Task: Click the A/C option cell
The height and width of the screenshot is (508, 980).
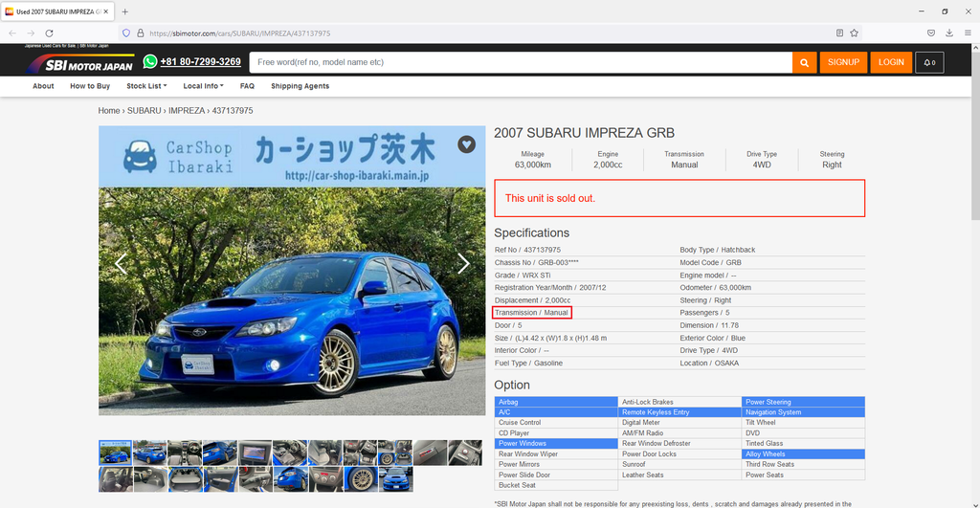Action: pyautogui.click(x=556, y=412)
